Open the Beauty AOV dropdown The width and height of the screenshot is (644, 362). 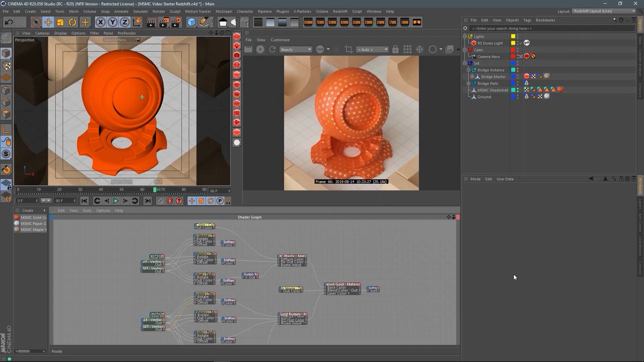[x=296, y=50]
